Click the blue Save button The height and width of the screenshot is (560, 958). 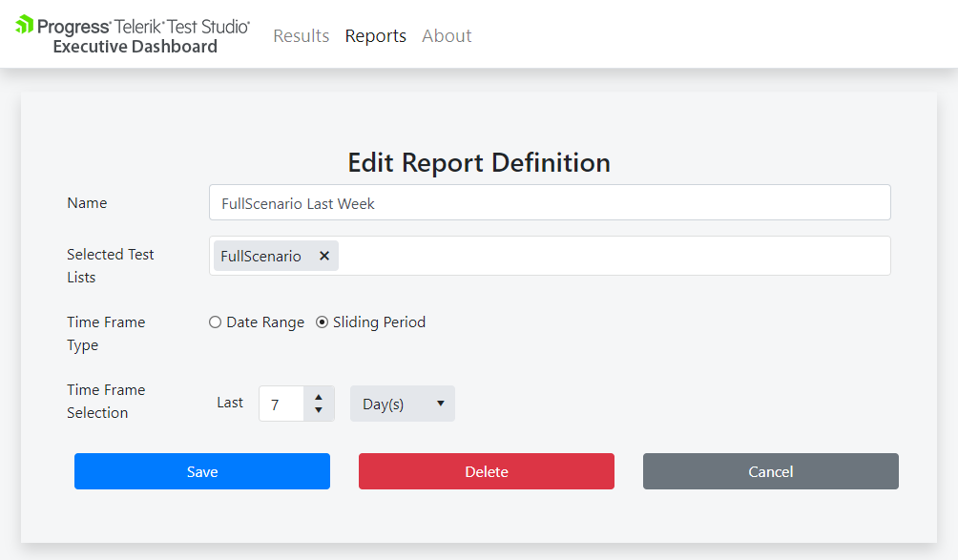coord(202,471)
